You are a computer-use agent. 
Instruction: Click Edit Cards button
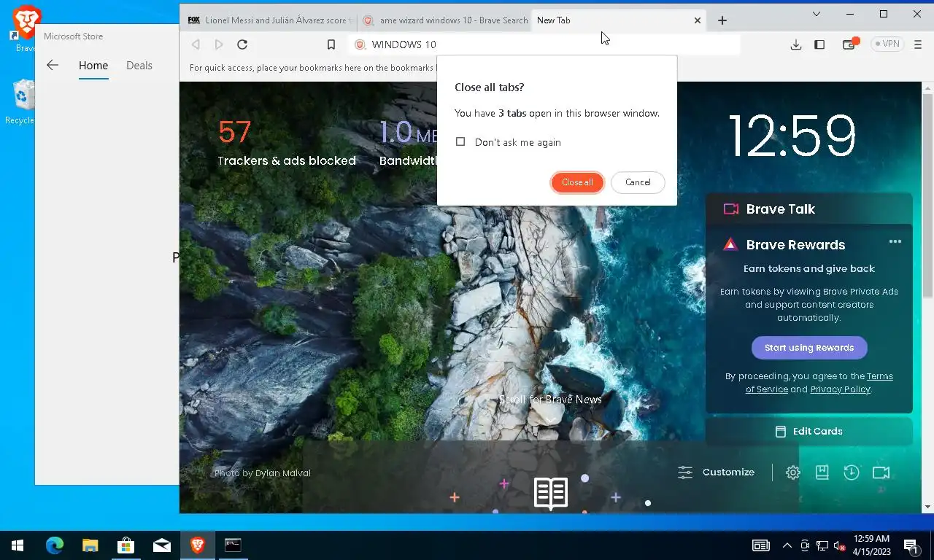coord(809,431)
